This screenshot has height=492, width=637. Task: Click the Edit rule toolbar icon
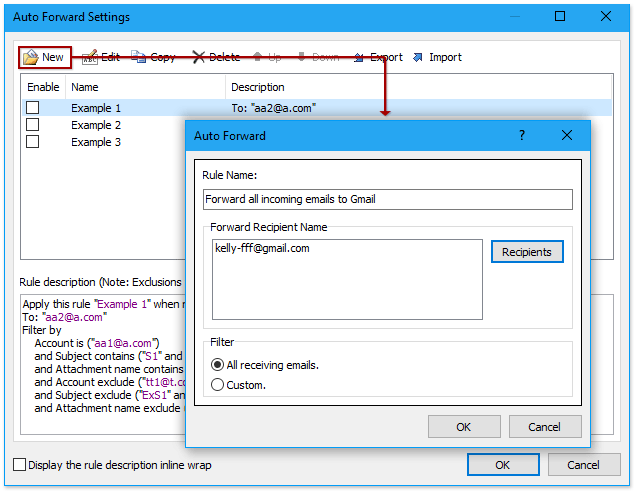[x=89, y=57]
